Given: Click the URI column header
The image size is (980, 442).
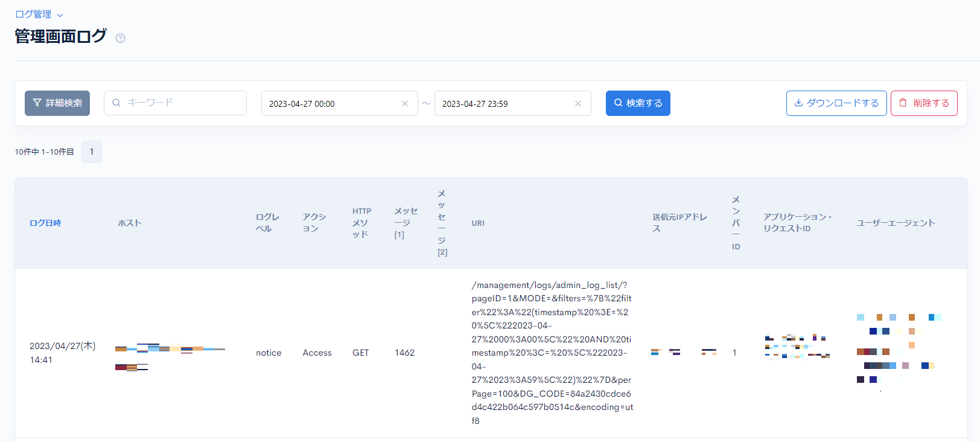Looking at the screenshot, I should pos(478,223).
